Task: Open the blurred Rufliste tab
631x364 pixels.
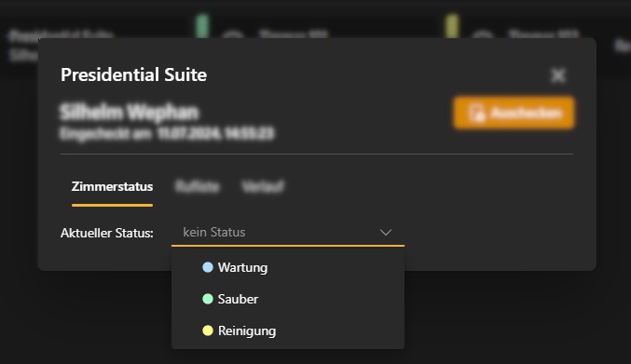Action: click(198, 187)
